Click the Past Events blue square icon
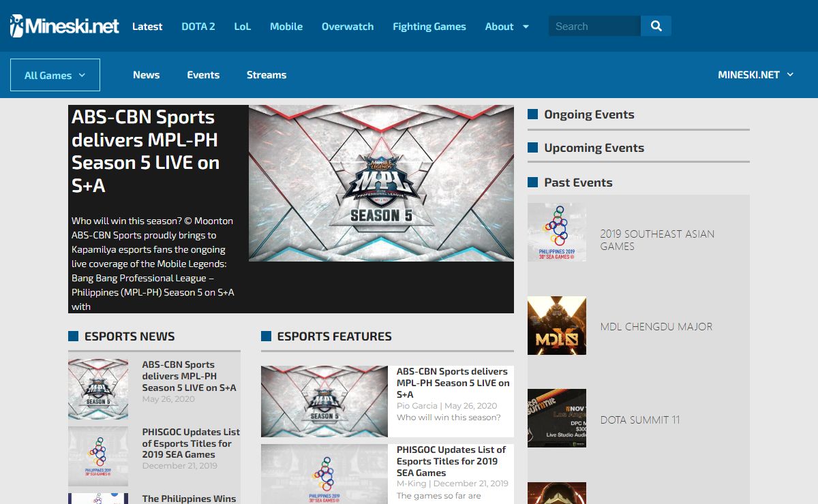 (533, 182)
